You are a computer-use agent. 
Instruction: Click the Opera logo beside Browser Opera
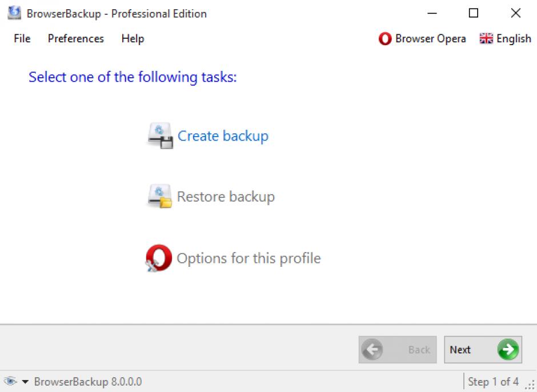[x=385, y=39]
